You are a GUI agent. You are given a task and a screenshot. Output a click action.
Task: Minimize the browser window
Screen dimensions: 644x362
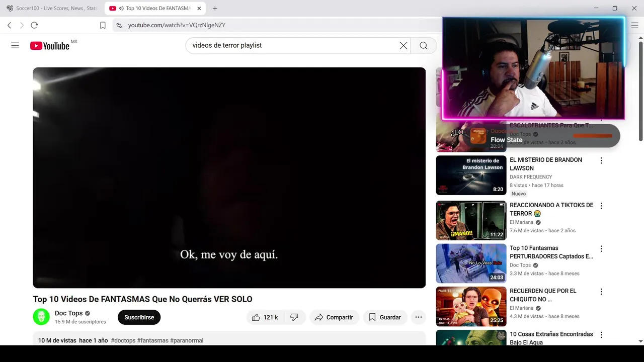click(596, 8)
